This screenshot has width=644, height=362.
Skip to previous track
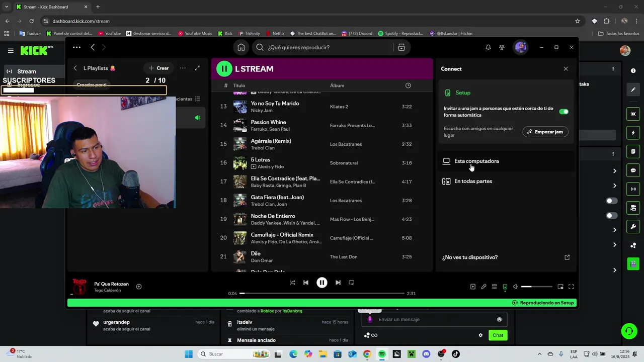coord(306,283)
